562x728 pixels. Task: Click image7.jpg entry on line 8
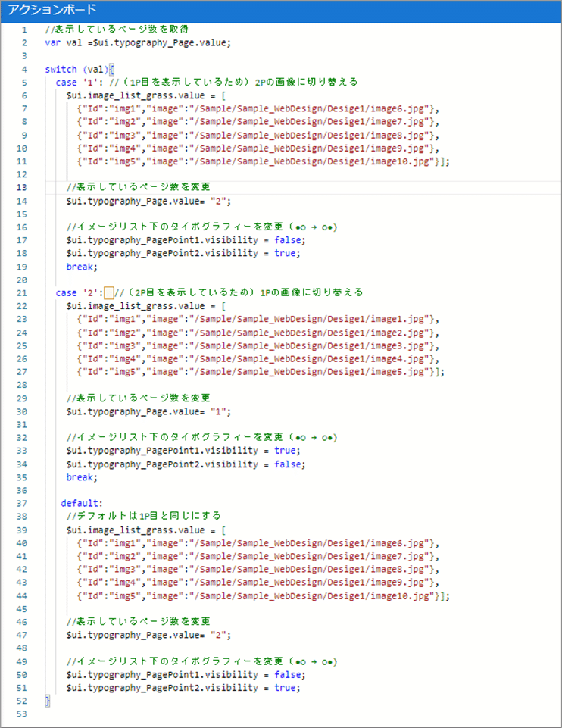[258, 122]
